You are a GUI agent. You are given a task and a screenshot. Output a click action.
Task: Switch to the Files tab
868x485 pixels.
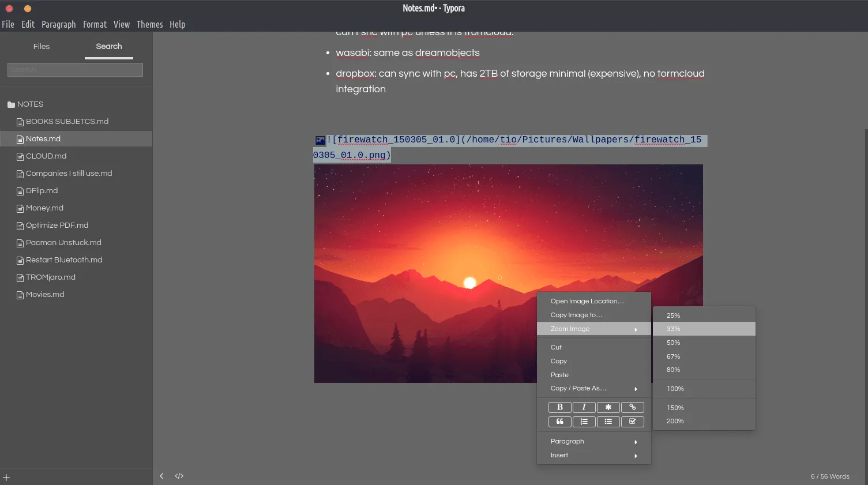point(42,47)
